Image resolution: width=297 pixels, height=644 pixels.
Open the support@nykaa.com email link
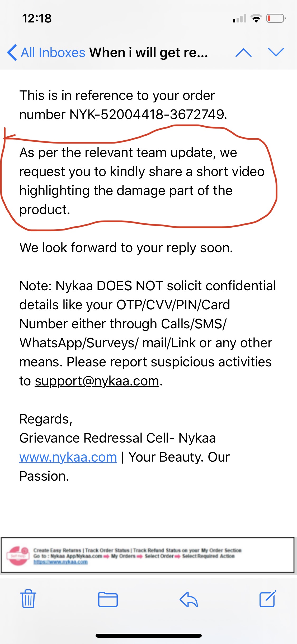pyautogui.click(x=97, y=381)
